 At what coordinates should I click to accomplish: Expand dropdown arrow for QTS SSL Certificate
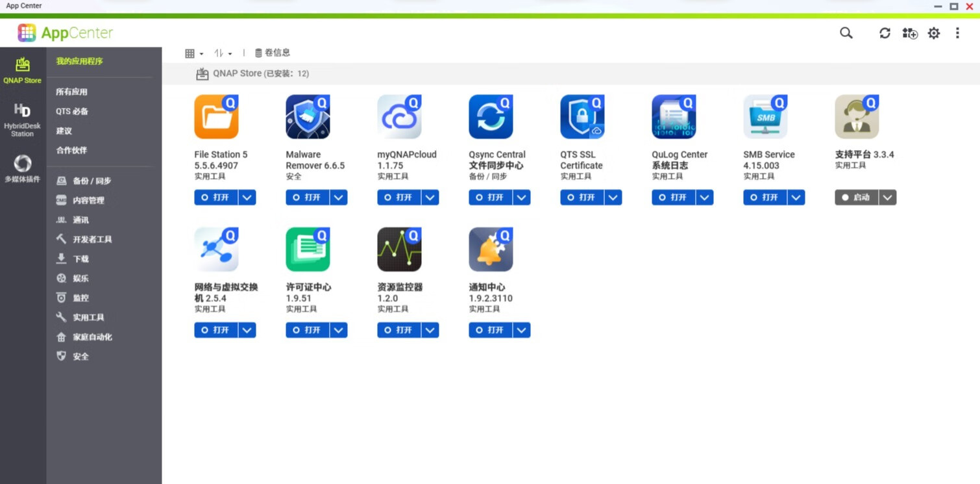[x=613, y=197]
